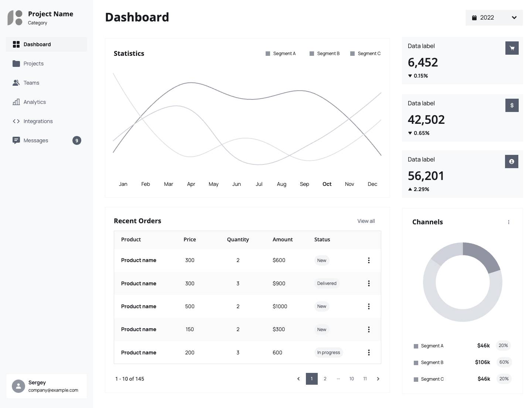The height and width of the screenshot is (408, 532).
Task: Open the Projects folder icon in sidebar
Action: click(16, 64)
